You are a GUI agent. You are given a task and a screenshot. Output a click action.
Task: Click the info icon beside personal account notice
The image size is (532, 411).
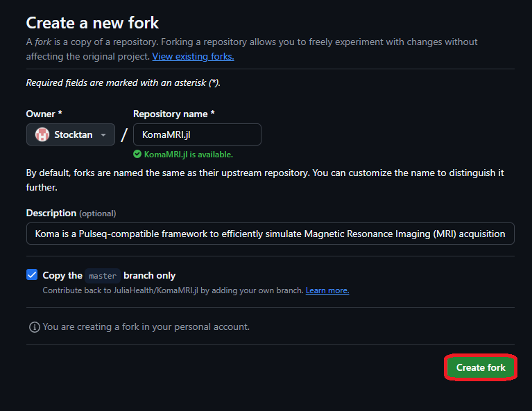point(34,326)
